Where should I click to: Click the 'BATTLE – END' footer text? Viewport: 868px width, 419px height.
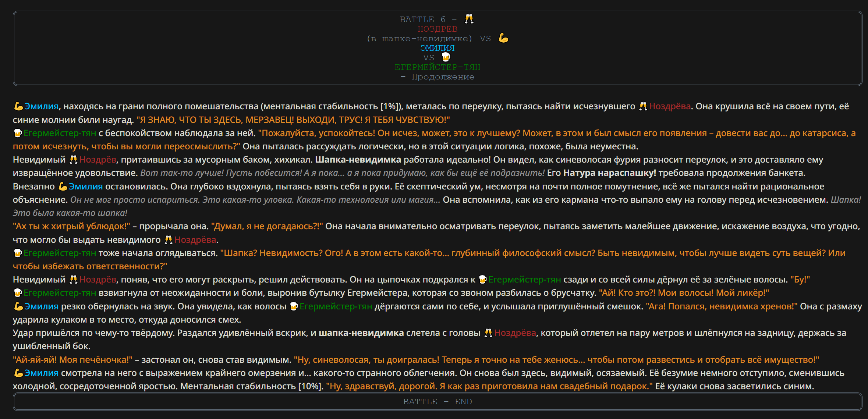click(437, 401)
